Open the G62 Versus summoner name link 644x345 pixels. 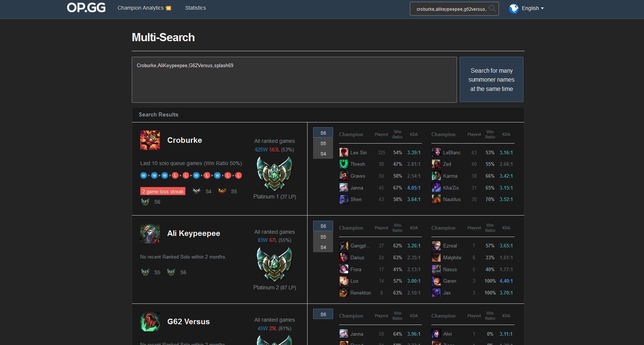[188, 322]
